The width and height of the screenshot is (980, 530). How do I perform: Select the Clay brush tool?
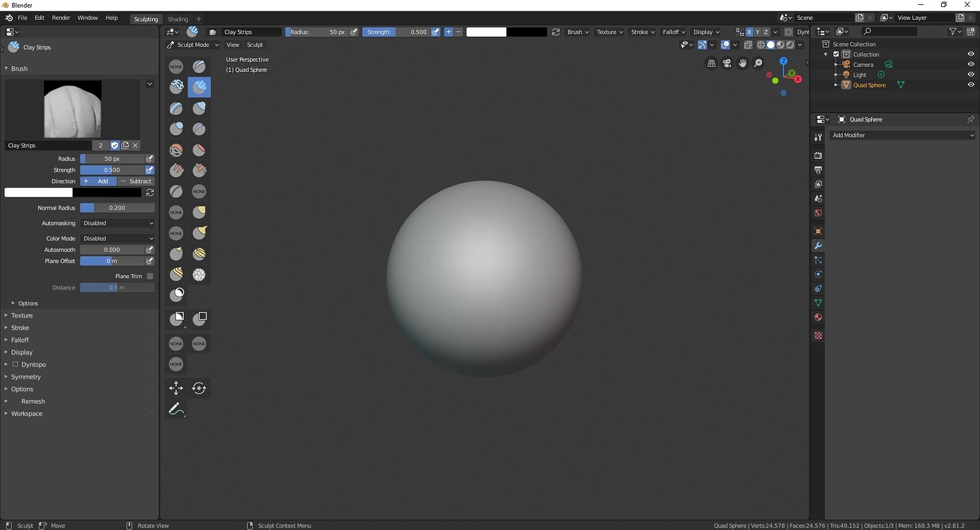click(x=176, y=87)
